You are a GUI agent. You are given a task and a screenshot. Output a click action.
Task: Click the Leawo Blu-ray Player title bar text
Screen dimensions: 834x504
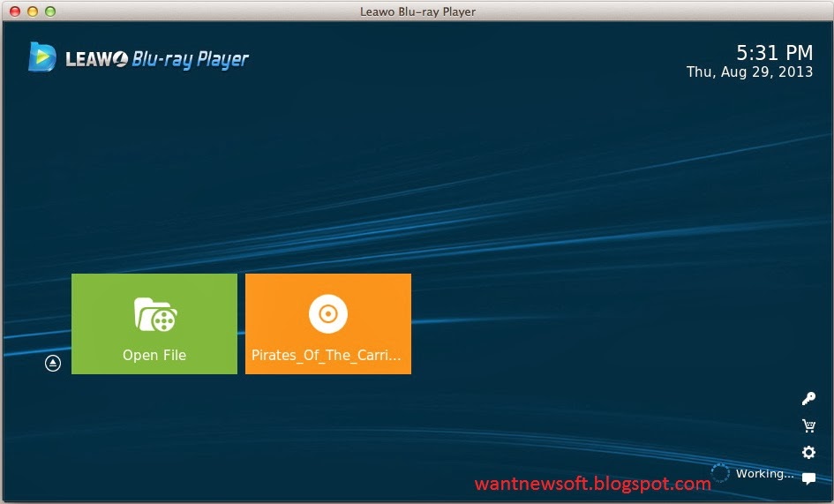pos(417,11)
